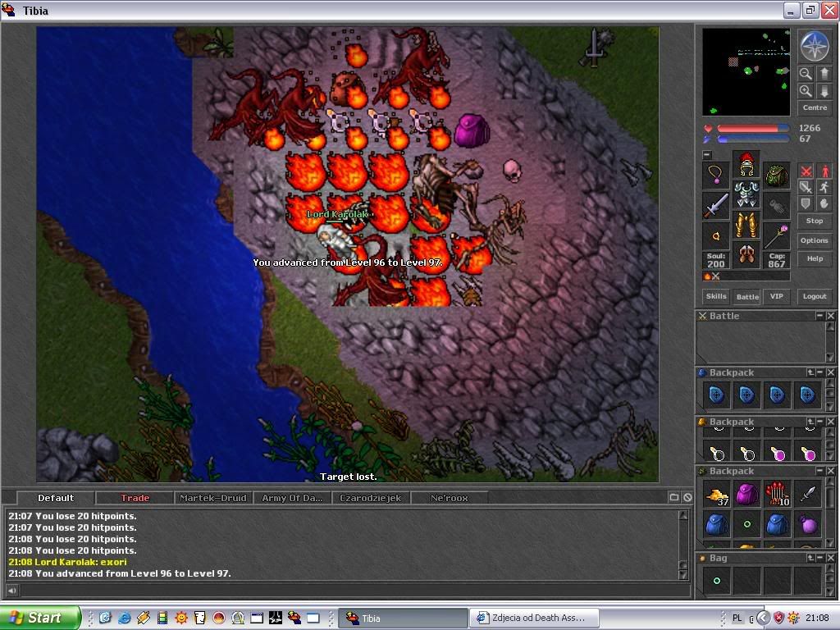Enable balanced fighting mode
840x630 pixels.
[806, 187]
